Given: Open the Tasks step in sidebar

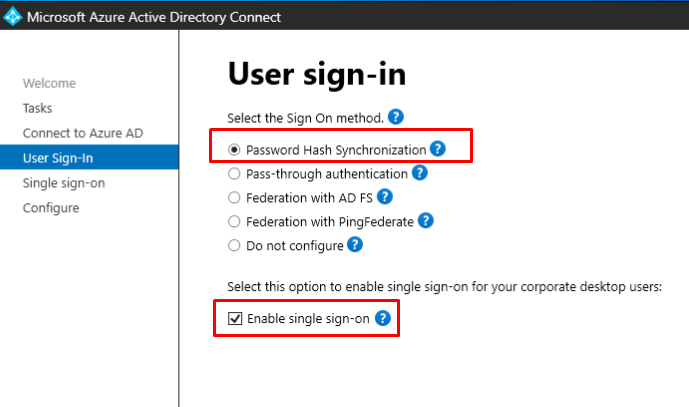Looking at the screenshot, I should (x=37, y=108).
